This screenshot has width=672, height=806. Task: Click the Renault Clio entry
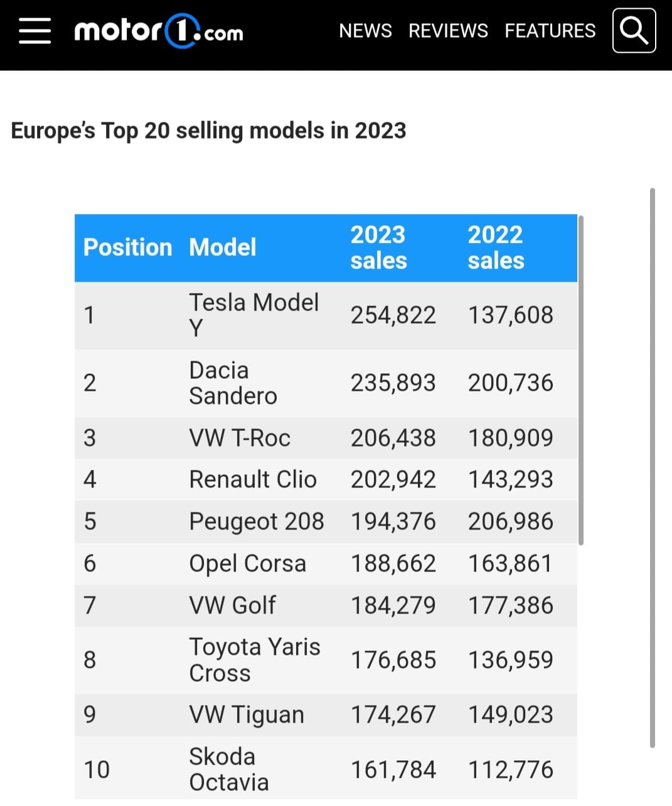252,480
